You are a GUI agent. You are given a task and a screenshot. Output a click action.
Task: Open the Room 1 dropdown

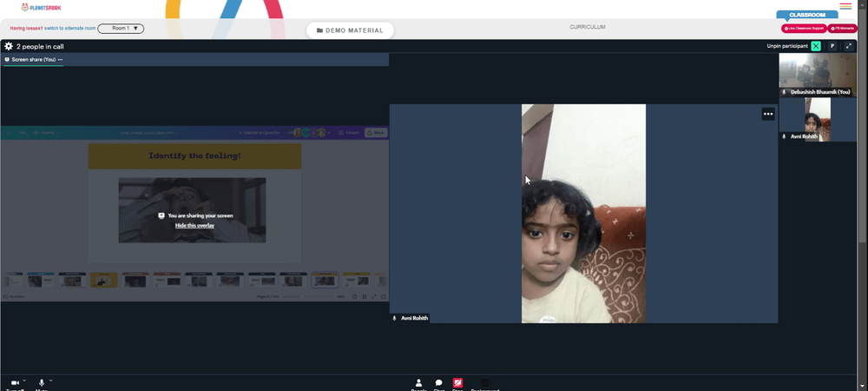point(121,29)
